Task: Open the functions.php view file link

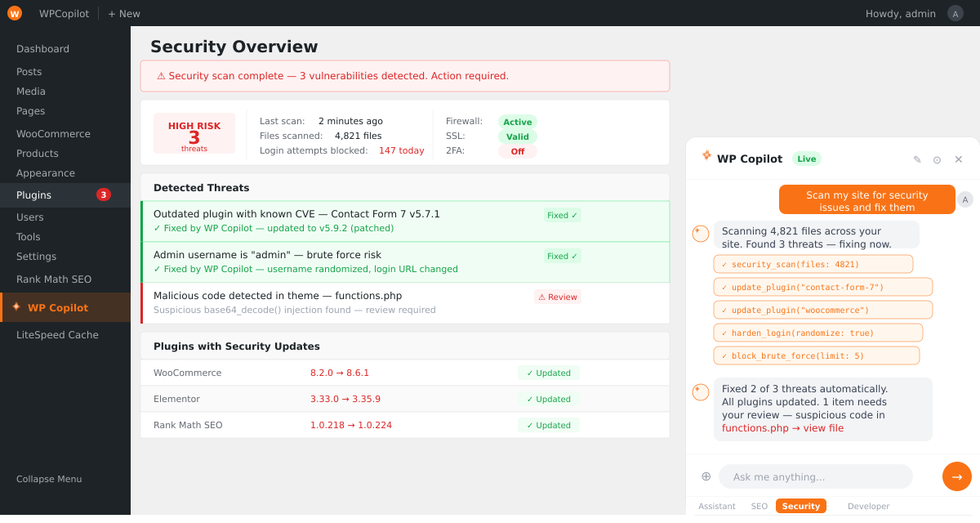Action: pyautogui.click(x=782, y=428)
